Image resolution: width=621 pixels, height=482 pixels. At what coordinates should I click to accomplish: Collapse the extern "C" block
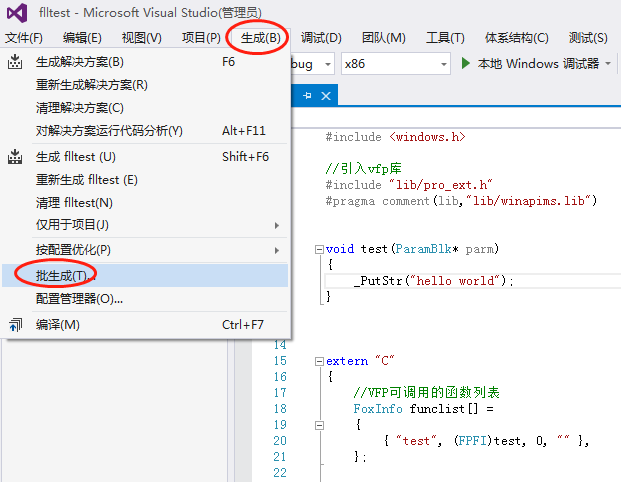coord(319,361)
